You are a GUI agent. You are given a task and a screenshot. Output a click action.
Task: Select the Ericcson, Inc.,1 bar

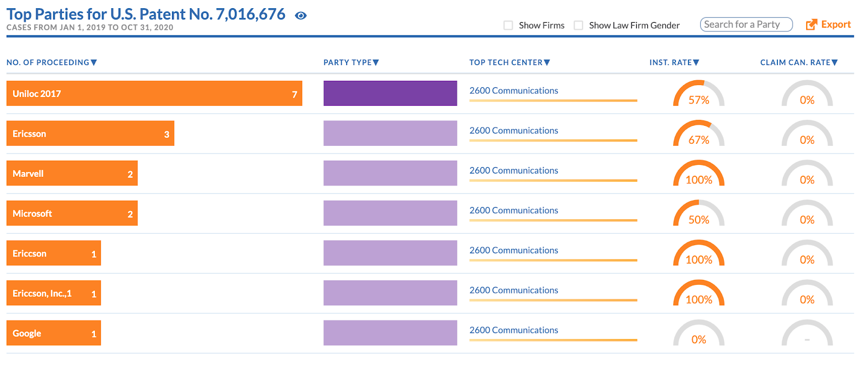coord(54,293)
